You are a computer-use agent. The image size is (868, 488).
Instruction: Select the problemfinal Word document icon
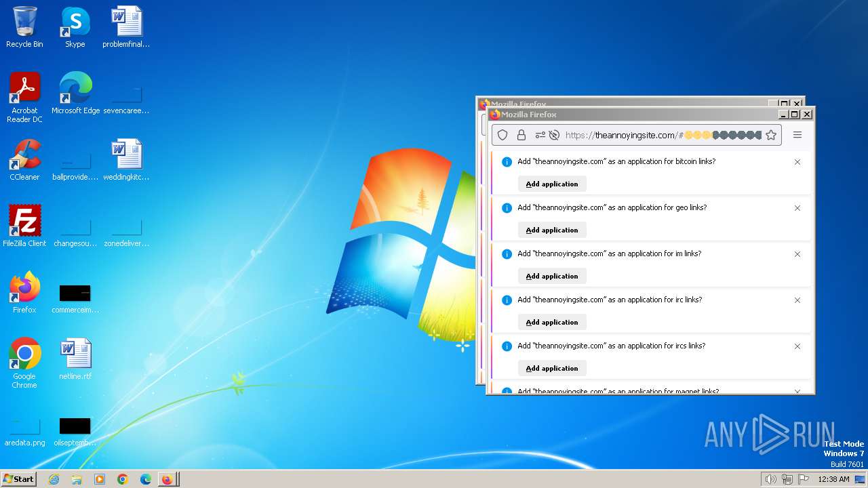pos(126,27)
